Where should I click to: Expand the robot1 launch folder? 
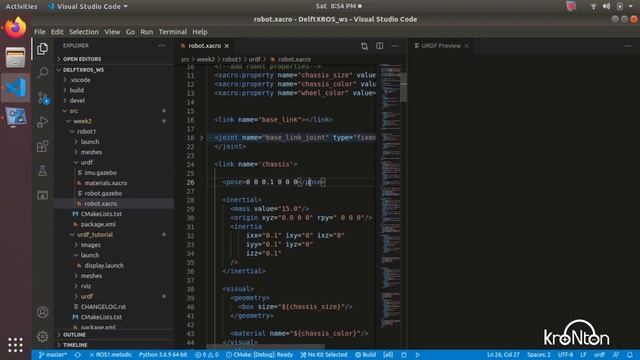pos(114,142)
